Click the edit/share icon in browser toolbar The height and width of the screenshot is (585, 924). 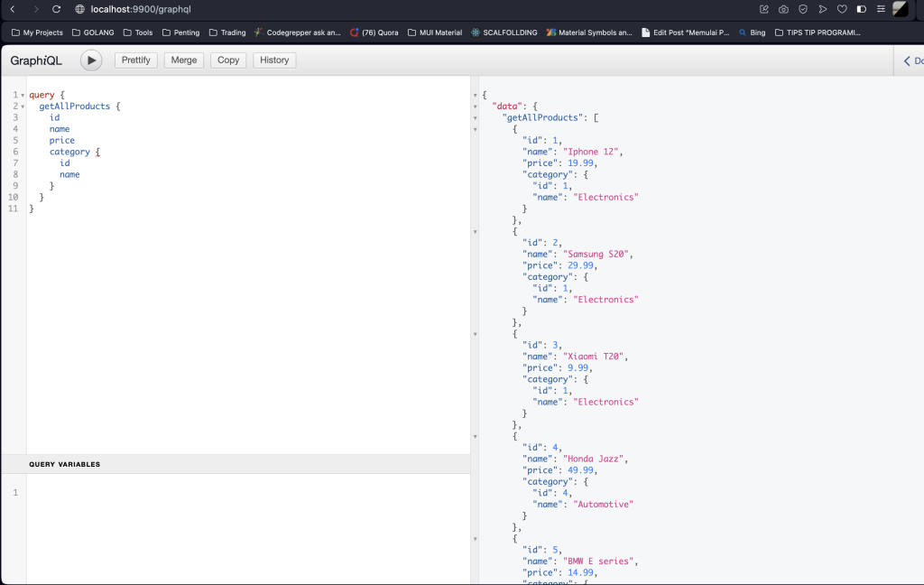coord(763,9)
